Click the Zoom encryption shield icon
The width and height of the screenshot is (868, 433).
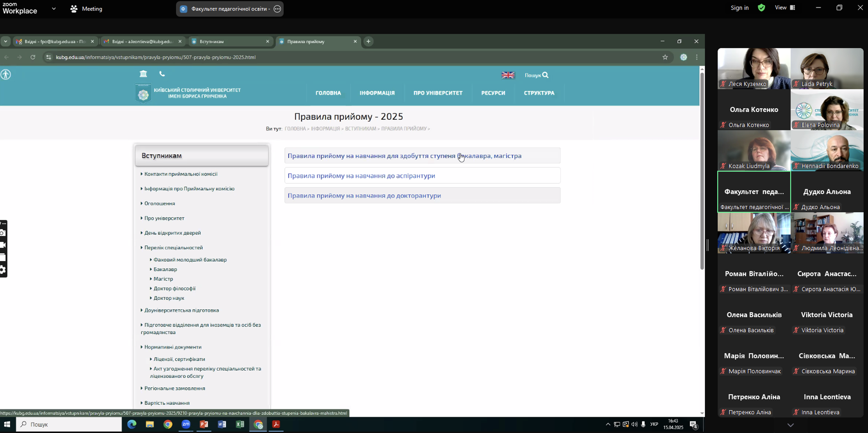pos(761,8)
